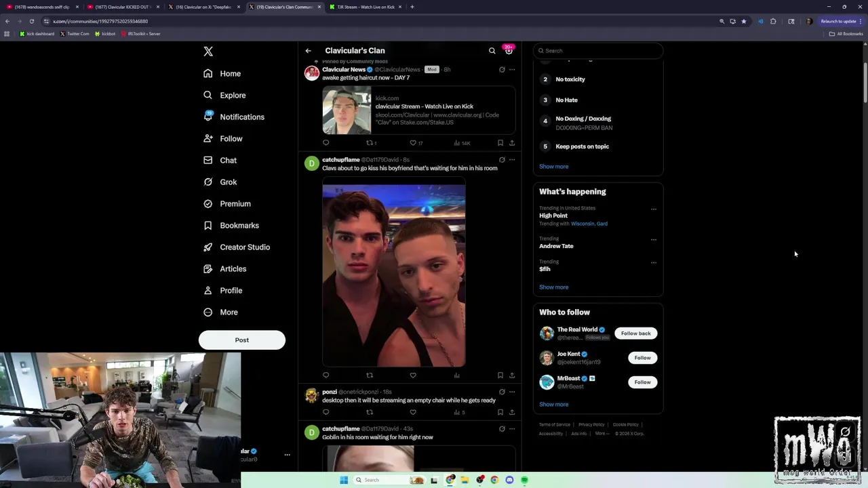
Task: Open Discord from the taskbar
Action: [509, 480]
